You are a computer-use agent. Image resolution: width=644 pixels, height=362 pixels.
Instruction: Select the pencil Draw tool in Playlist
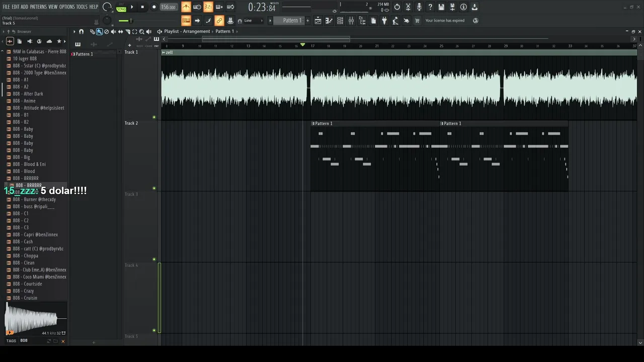coord(92,32)
